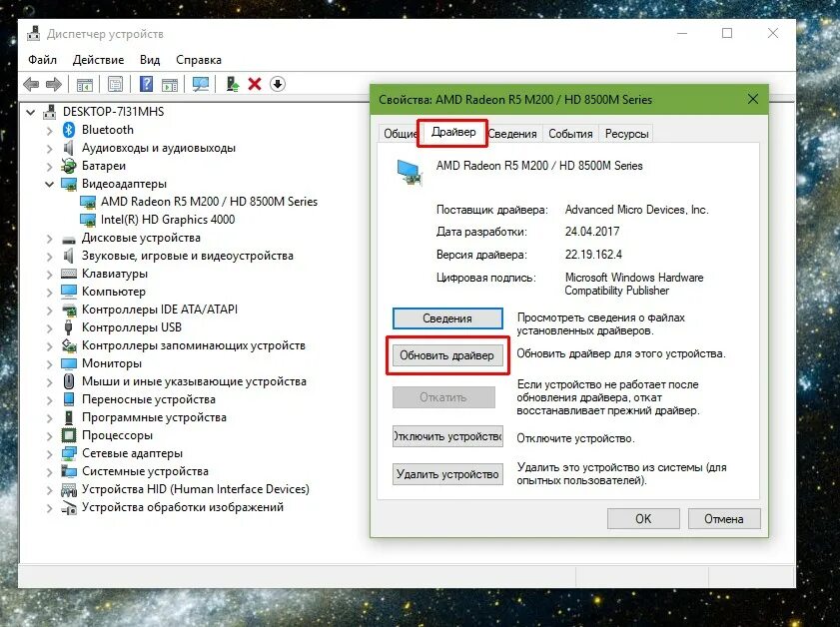The width and height of the screenshot is (840, 627).
Task: Switch to the Общие tab
Action: pos(399,134)
